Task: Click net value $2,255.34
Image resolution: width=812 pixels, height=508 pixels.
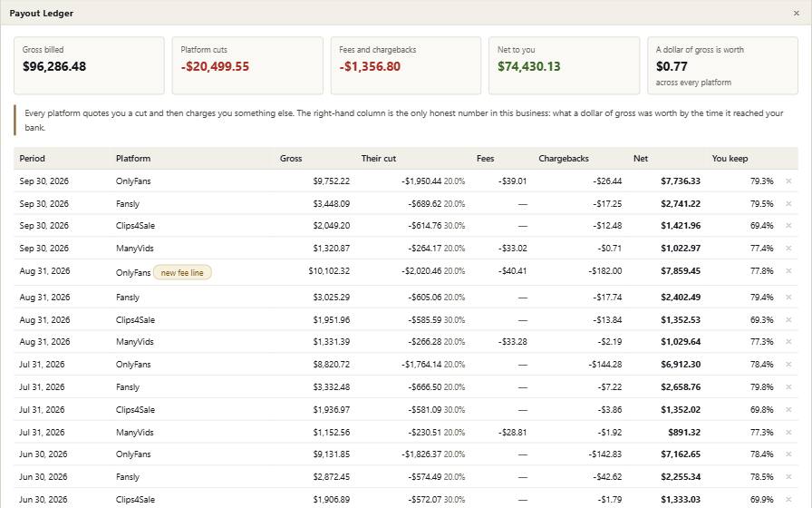Action: click(x=681, y=477)
